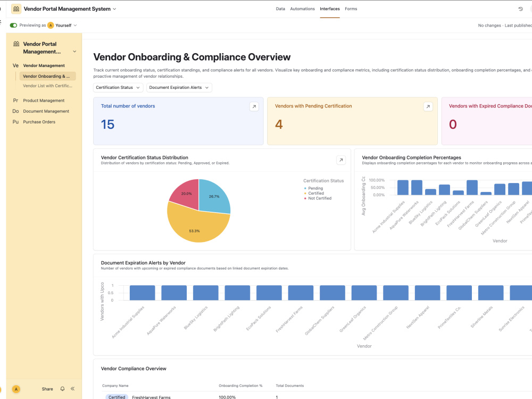This screenshot has width=532, height=399.
Task: Click the No changes · Last published status text
Action: [504, 26]
